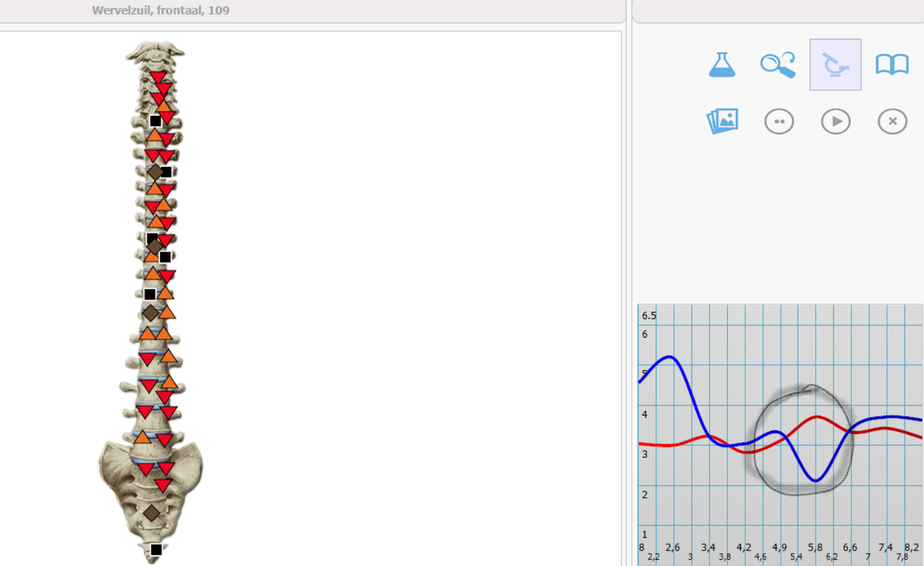The width and height of the screenshot is (924, 566).
Task: Open the magnifying glass search tool
Action: click(x=778, y=65)
